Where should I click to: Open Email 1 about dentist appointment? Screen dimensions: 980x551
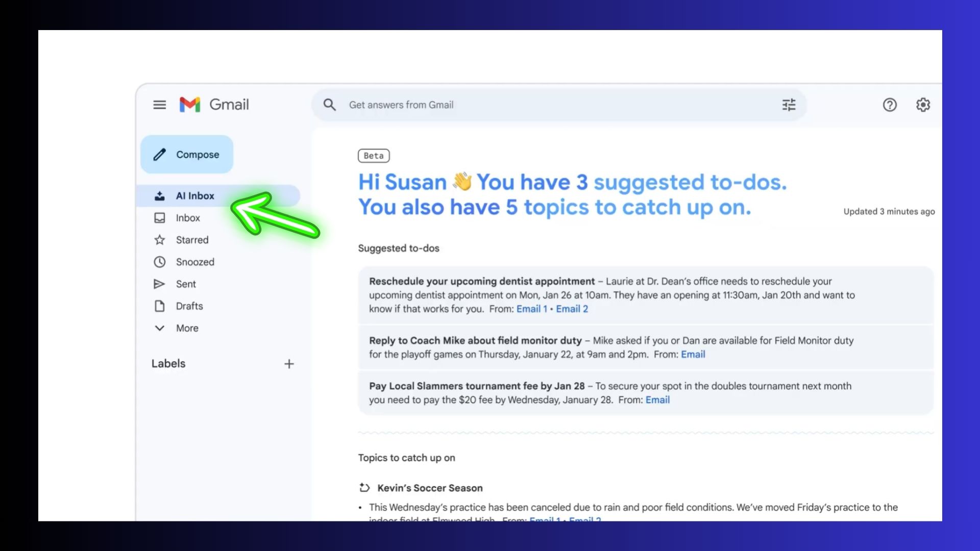click(532, 309)
